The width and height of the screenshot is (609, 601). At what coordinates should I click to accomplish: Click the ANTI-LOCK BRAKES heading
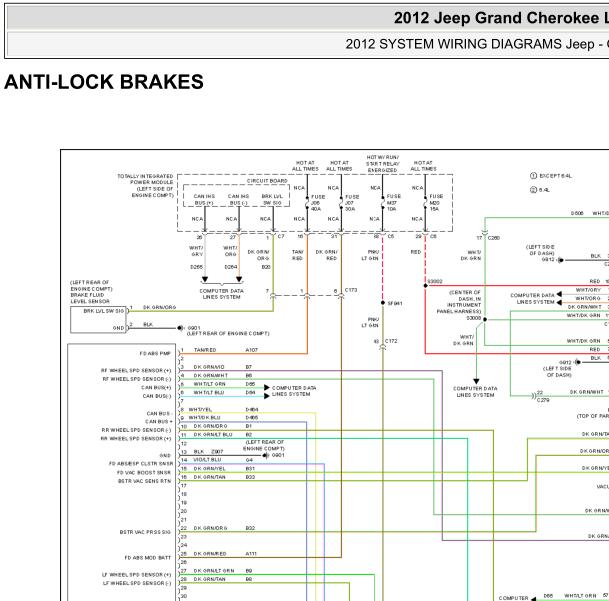click(104, 82)
